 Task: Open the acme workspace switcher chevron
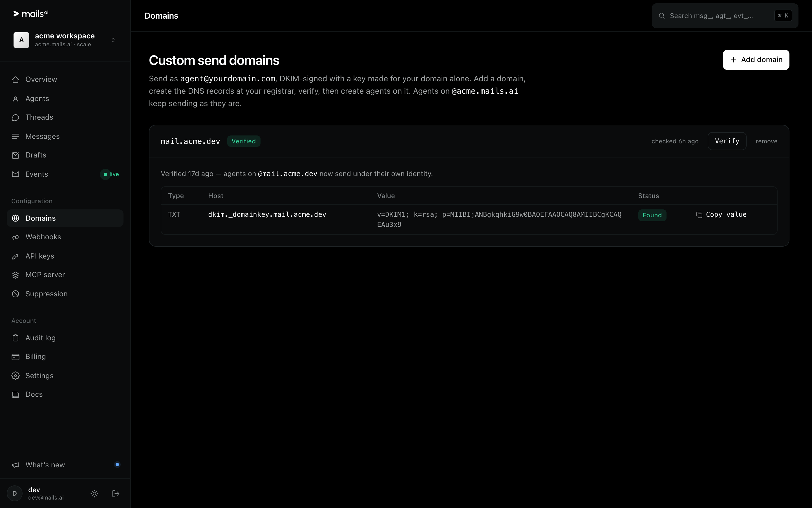(x=113, y=40)
